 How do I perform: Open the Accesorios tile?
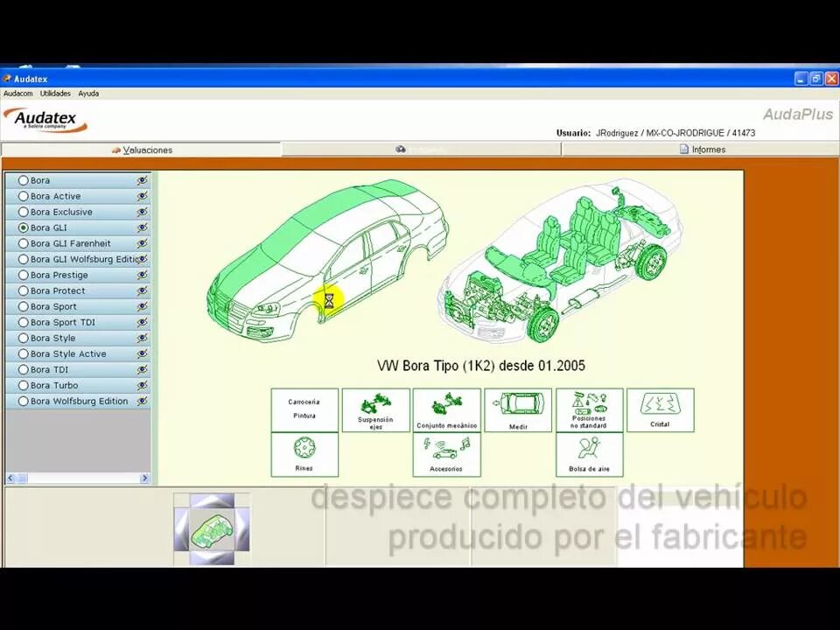[447, 455]
